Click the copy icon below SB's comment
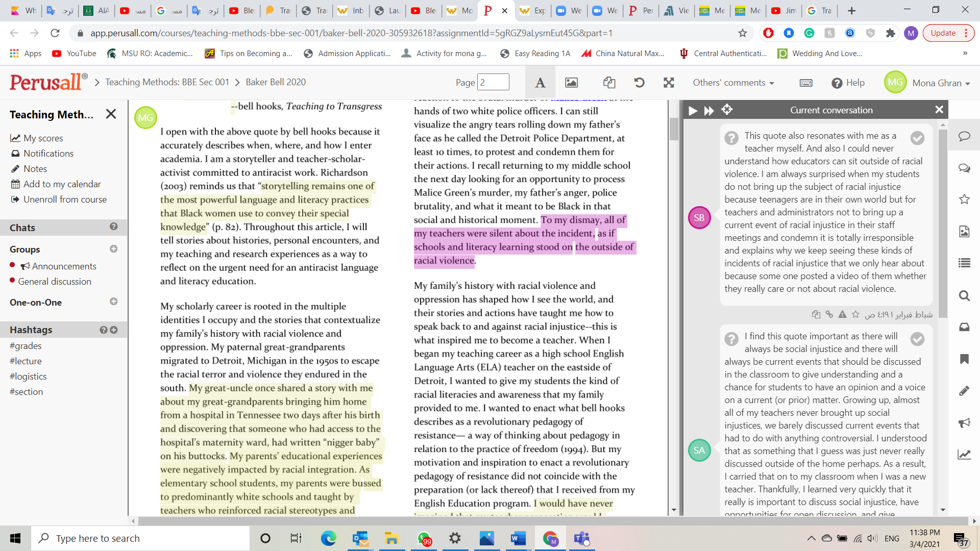 816,315
